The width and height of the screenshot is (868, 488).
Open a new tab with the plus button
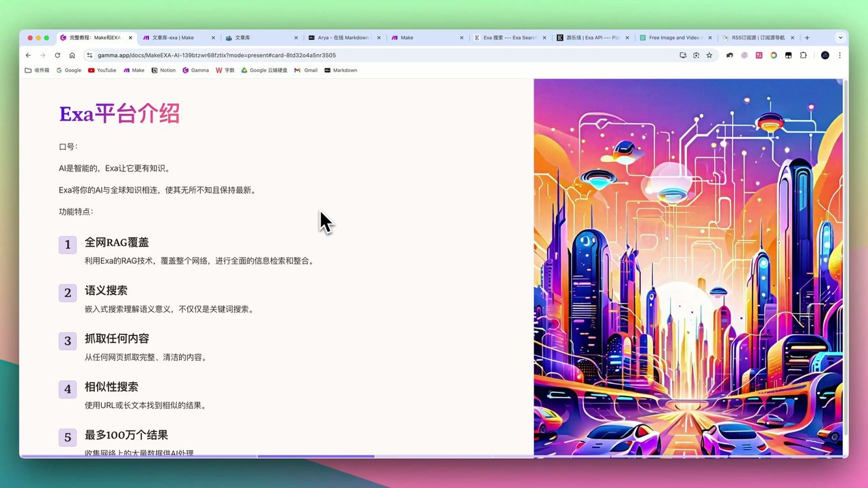point(807,37)
